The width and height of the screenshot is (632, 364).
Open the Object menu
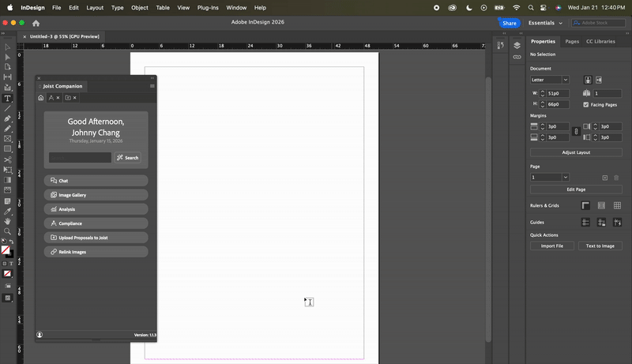140,8
